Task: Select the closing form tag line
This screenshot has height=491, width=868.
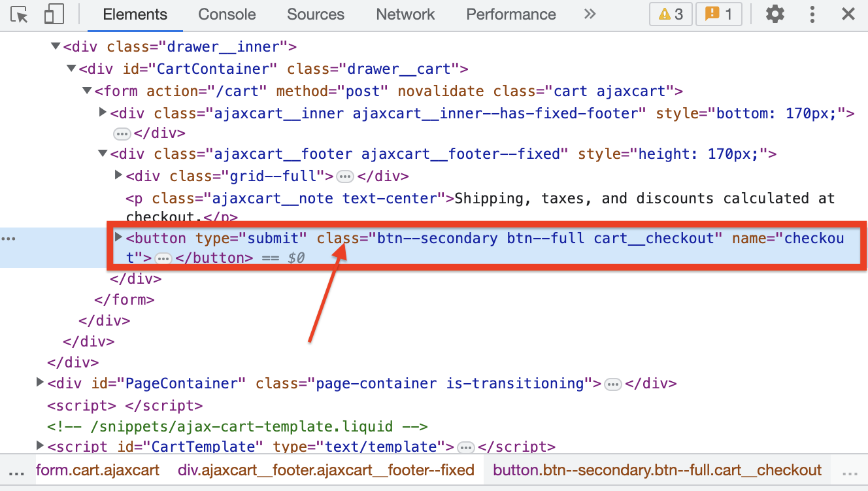Action: coord(124,300)
